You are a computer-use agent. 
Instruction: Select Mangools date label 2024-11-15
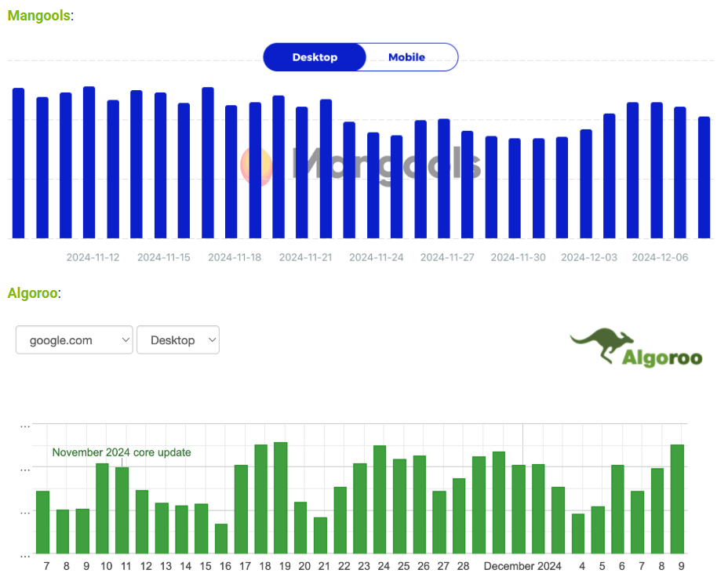[163, 257]
